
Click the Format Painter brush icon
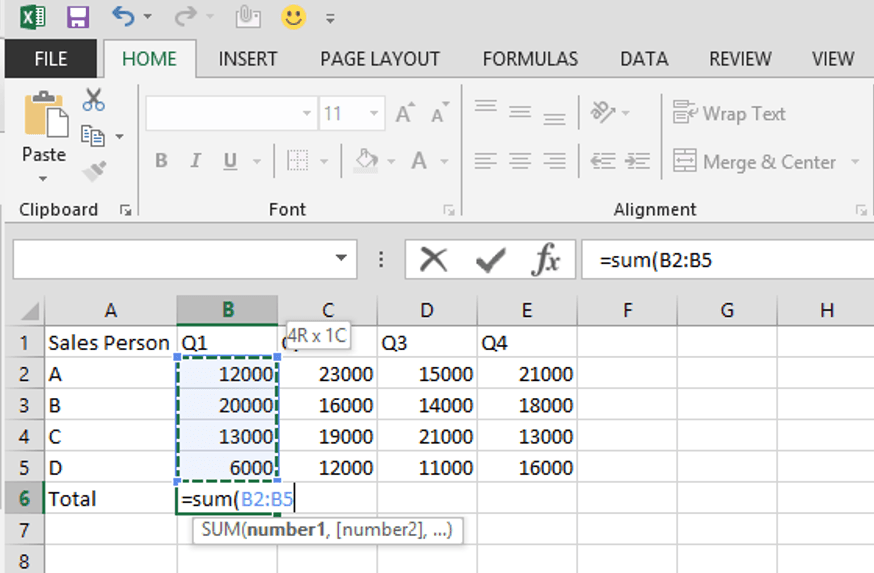[94, 170]
